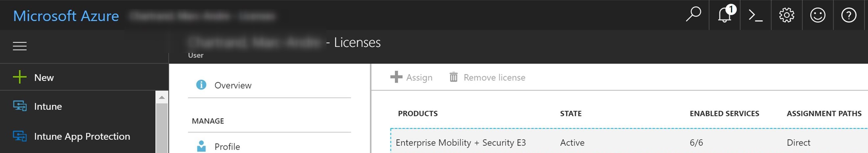This screenshot has height=153, width=868.
Task: Sort by the Products column header
Action: [x=418, y=114]
